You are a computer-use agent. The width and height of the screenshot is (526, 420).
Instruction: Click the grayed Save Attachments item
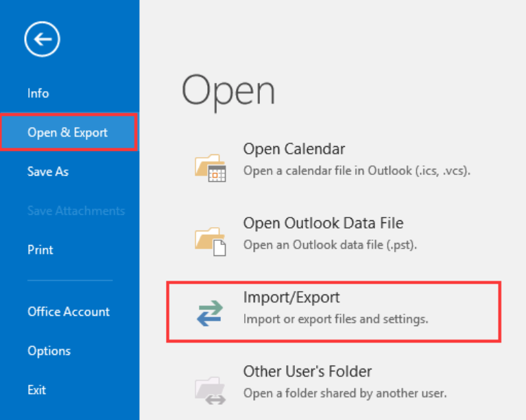click(76, 211)
